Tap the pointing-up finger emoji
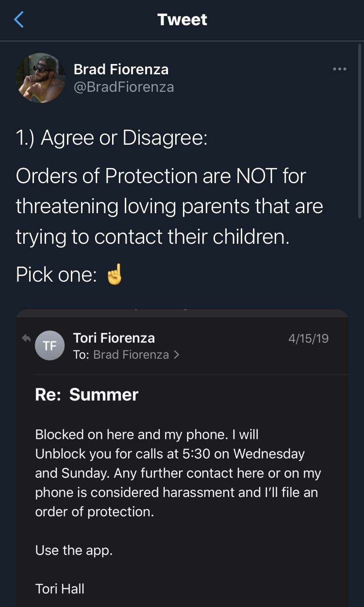364x607 pixels. 114,275
